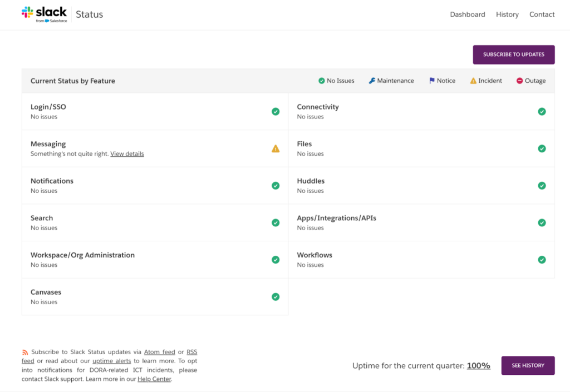Open the Contact page from the header
The image size is (570, 392).
point(541,14)
